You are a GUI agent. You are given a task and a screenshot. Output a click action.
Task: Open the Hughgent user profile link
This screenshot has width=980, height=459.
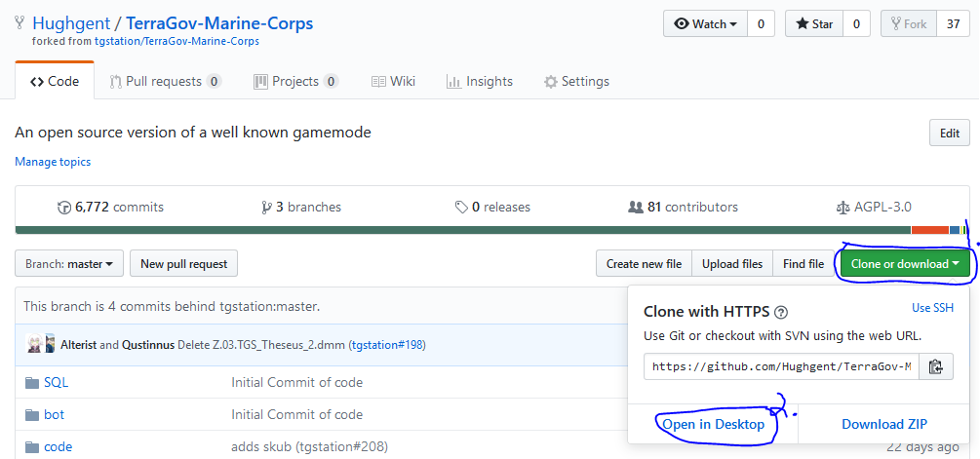point(70,23)
